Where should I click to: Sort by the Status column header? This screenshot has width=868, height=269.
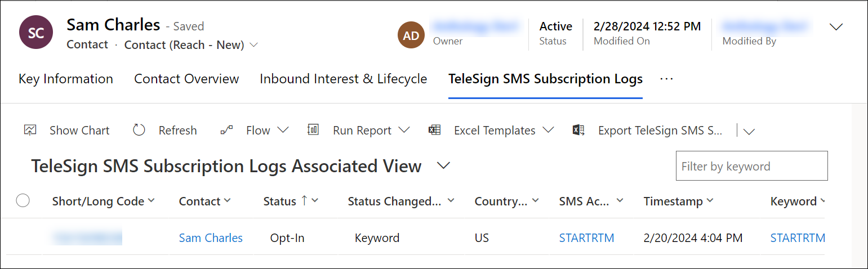tap(280, 201)
